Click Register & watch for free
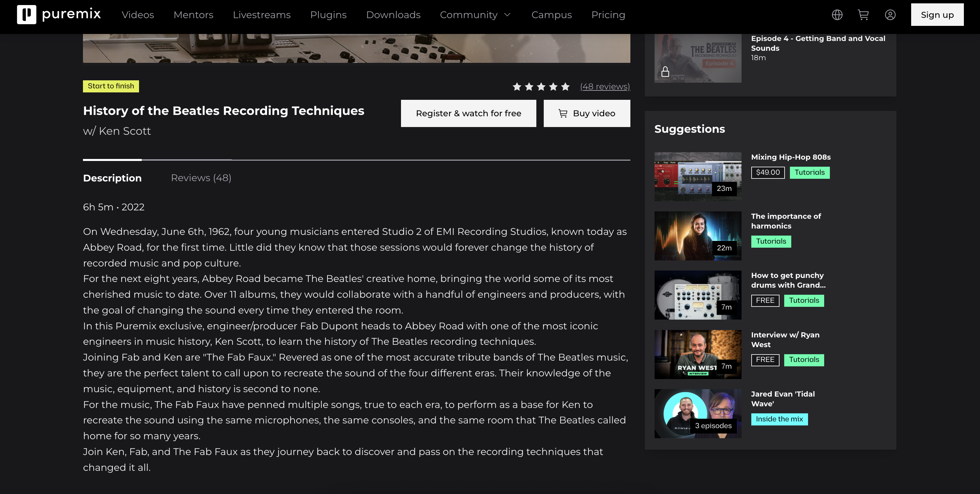Screen dimensions: 980x494 tap(468, 113)
